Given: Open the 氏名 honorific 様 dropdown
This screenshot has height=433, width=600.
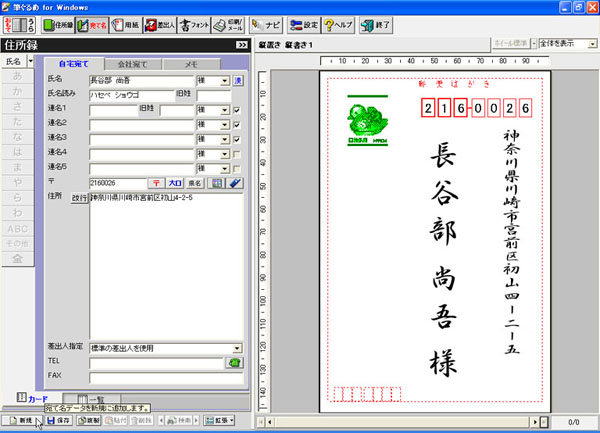Looking at the screenshot, I should tap(225, 80).
